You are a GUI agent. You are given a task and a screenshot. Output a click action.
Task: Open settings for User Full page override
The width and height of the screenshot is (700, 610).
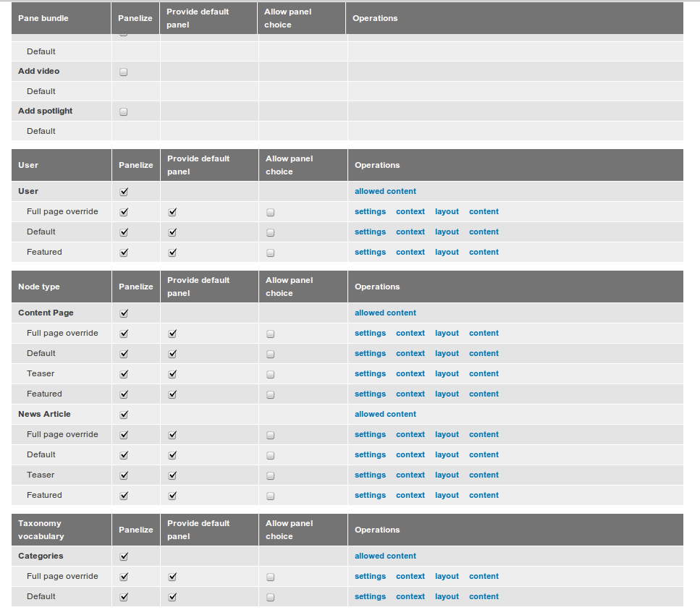pyautogui.click(x=370, y=211)
